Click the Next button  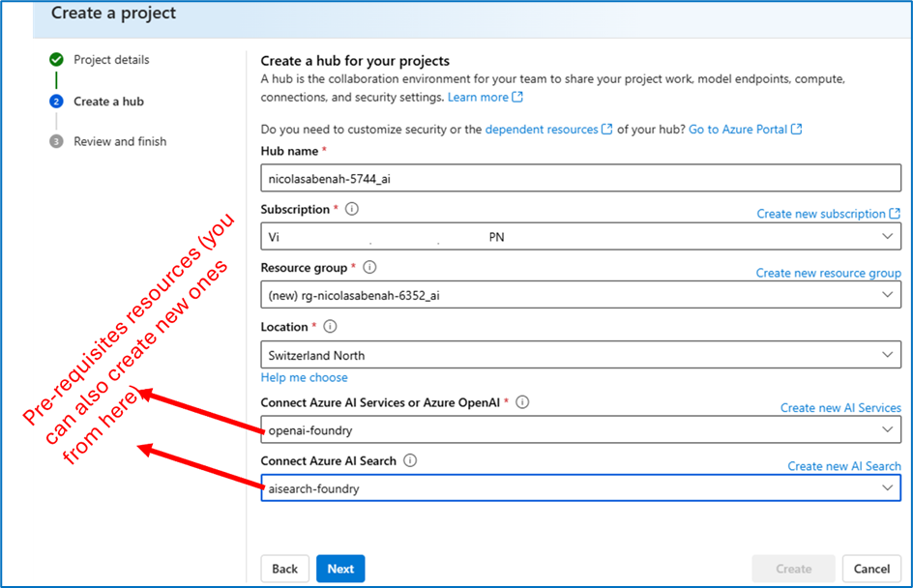[340, 569]
